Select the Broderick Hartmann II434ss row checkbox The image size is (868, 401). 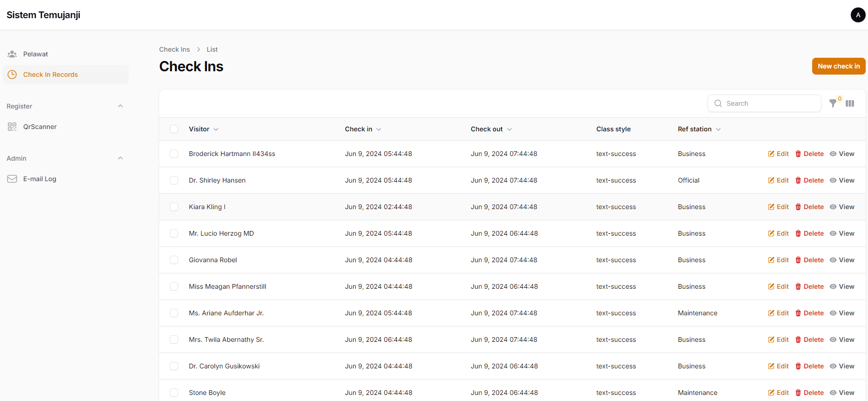tap(174, 154)
